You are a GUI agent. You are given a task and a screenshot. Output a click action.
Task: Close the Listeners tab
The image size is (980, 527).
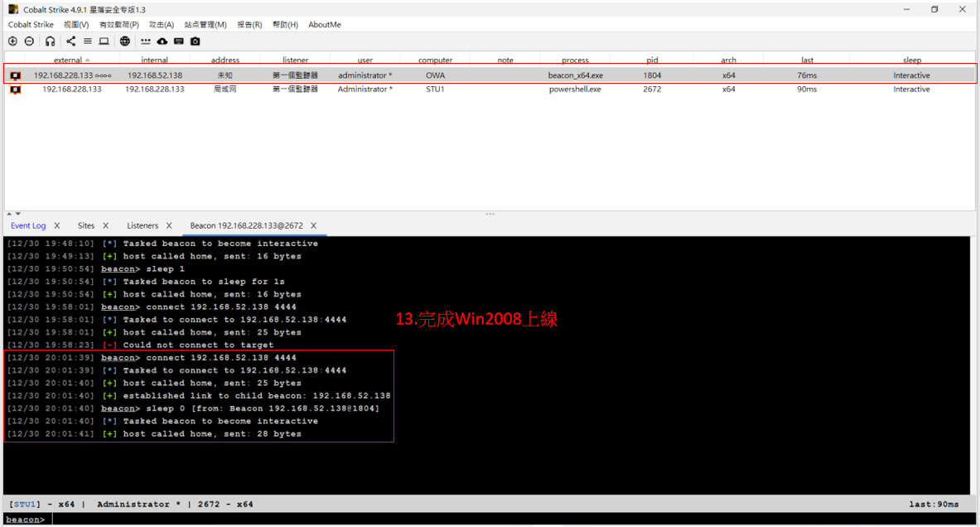point(169,225)
